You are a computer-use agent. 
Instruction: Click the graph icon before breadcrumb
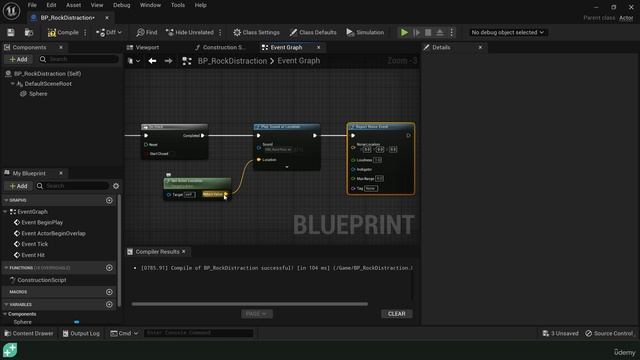187,61
